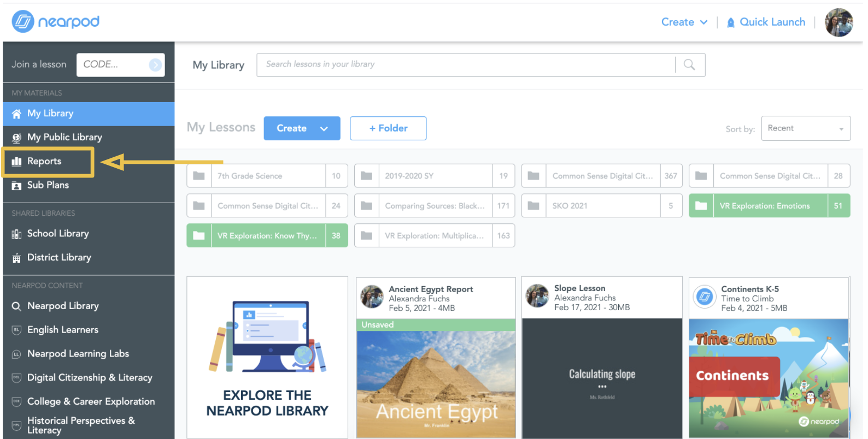Open My Public Library in sidebar
Viewport: 868px width, 439px height.
(64, 137)
